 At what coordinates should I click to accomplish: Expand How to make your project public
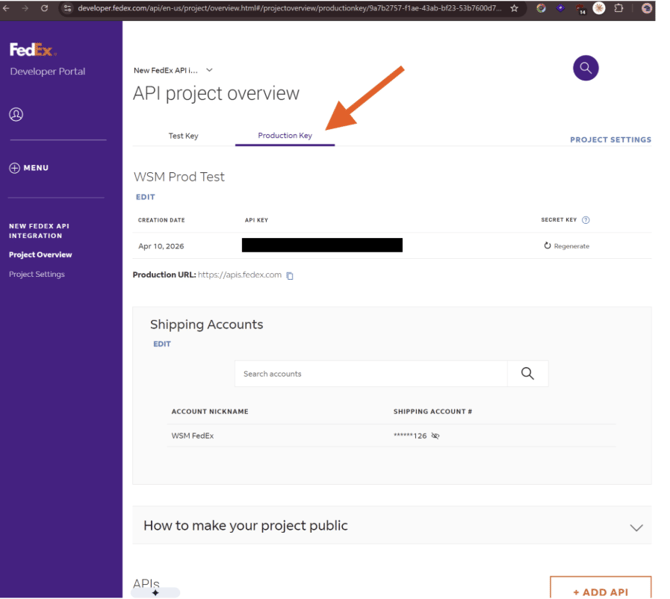392,526
